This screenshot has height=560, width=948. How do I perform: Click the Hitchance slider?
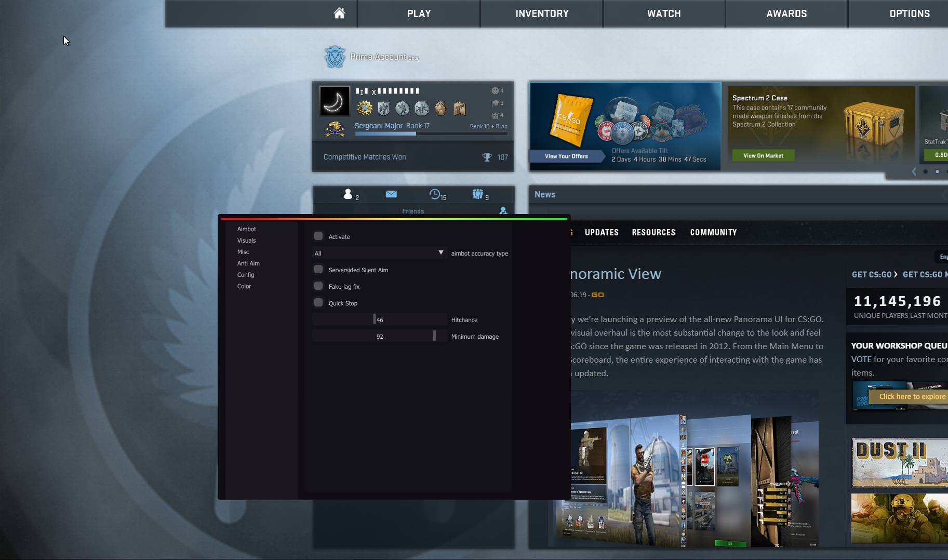point(379,319)
